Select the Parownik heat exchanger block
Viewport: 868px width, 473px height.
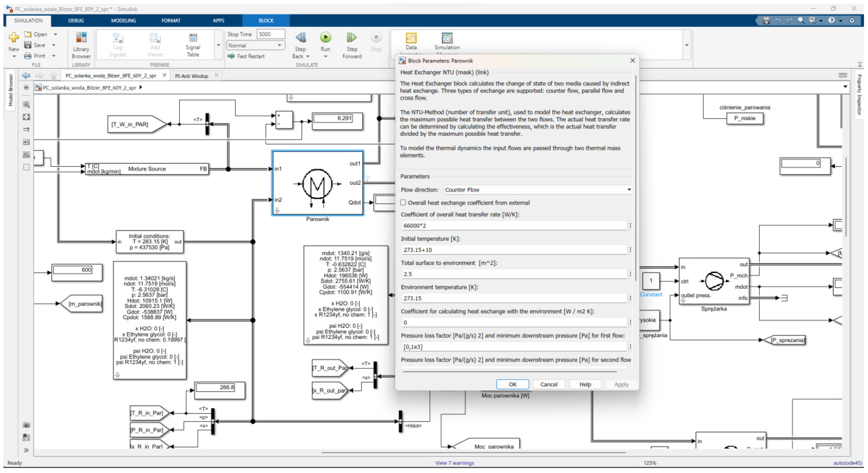tap(318, 183)
